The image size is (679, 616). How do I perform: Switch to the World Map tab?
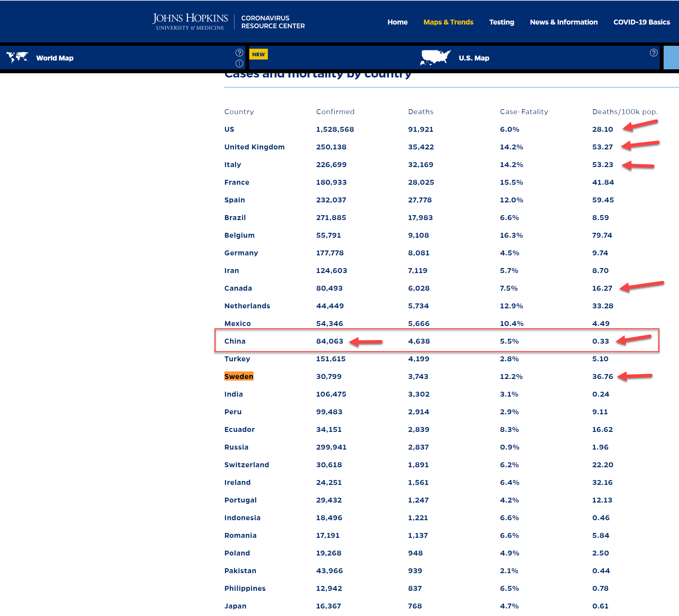point(55,58)
